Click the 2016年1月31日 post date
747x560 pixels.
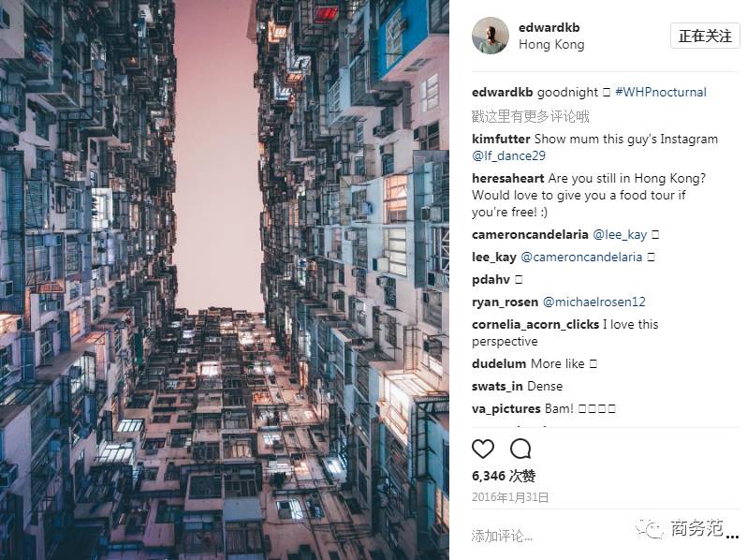coord(510,497)
